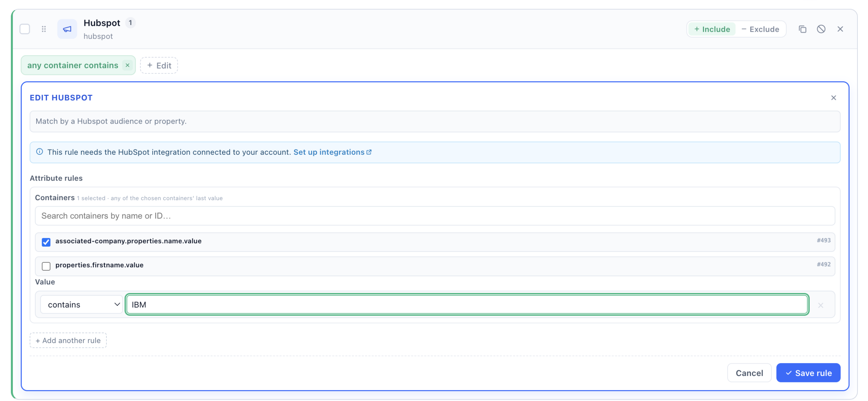Click the Hubspot megaphone icon

67,29
